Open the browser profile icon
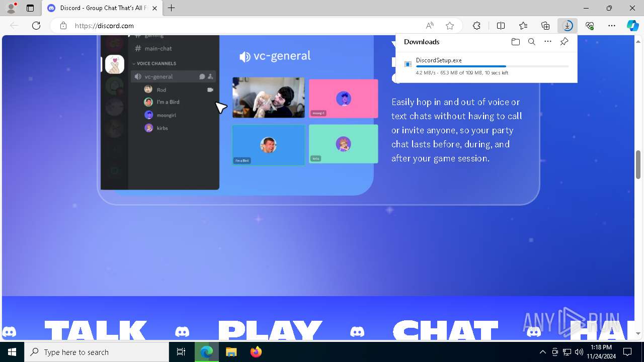 11,8
